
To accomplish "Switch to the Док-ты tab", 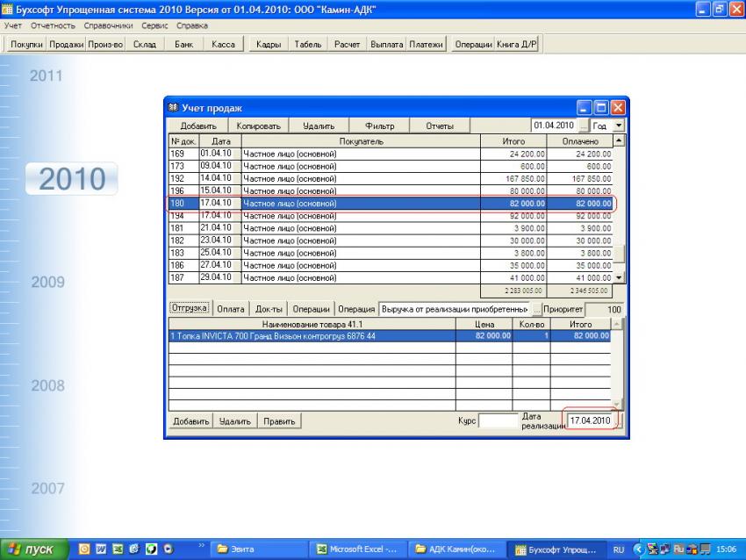I will pyautogui.click(x=269, y=309).
